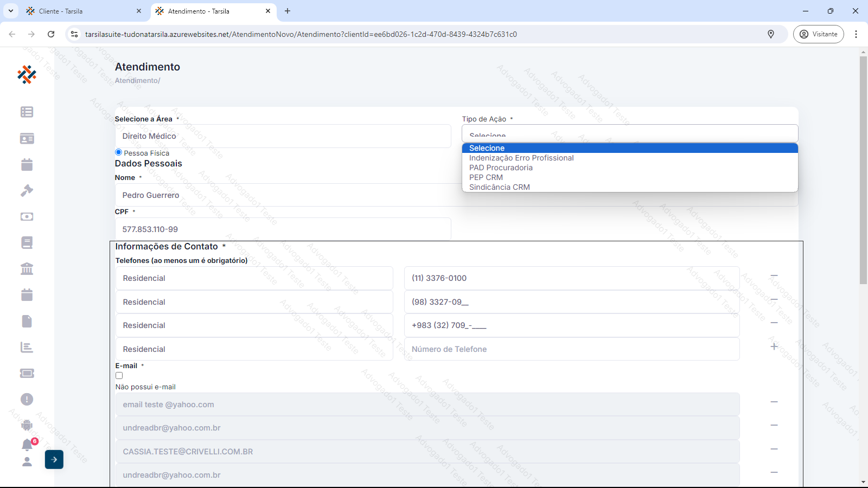Pick Sindicância CRM in the dropdown
The height and width of the screenshot is (488, 868).
pos(499,187)
